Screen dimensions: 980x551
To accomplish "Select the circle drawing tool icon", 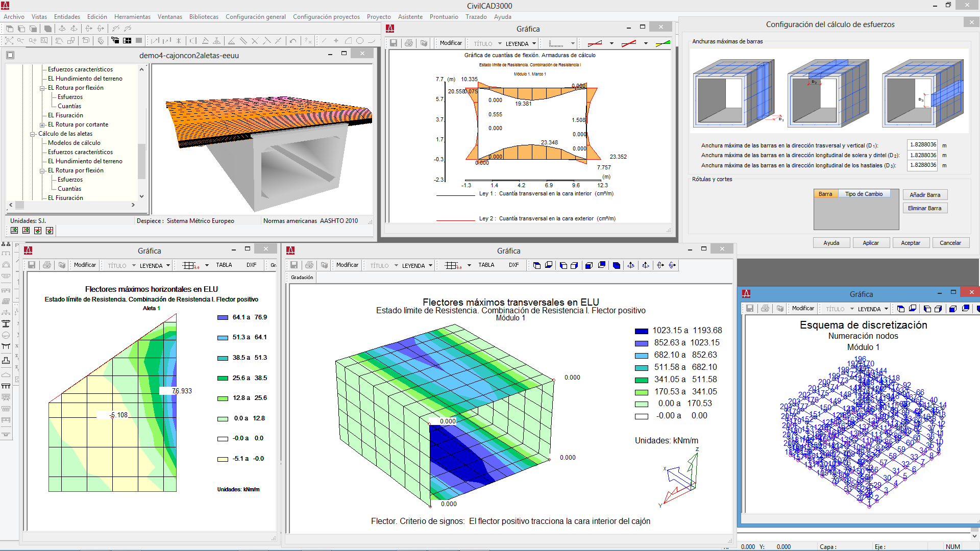I will click(x=360, y=41).
